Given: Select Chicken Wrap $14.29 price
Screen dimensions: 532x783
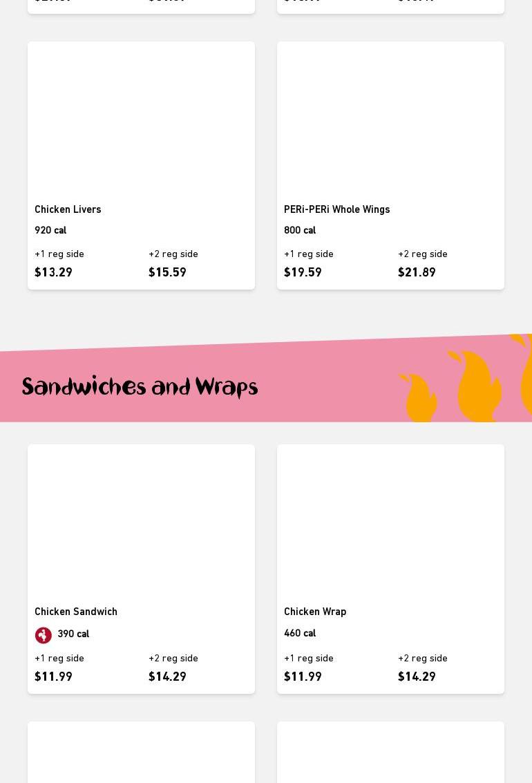Looking at the screenshot, I should click(417, 677).
